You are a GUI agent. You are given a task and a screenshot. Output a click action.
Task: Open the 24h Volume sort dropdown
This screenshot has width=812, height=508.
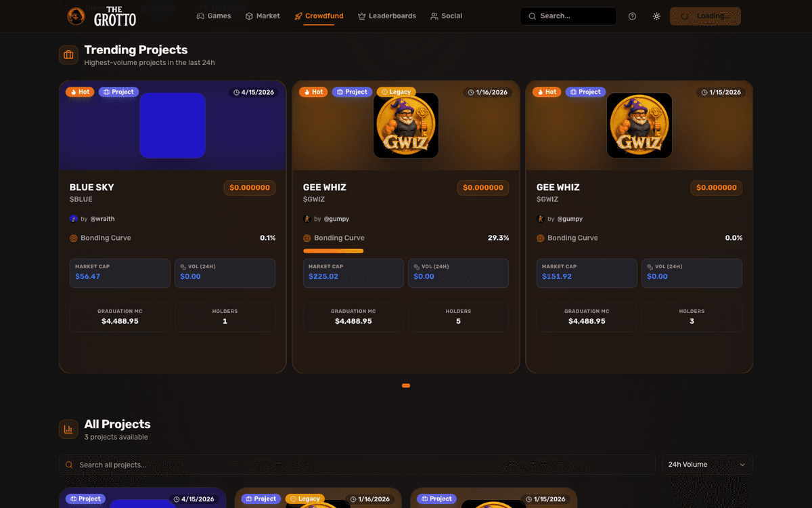coord(707,465)
